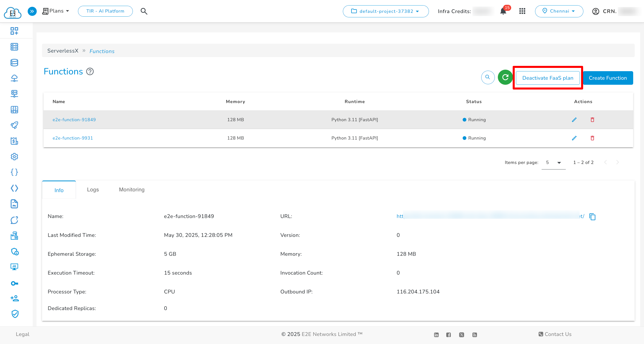The height and width of the screenshot is (344, 644).
Task: Open the Functions help question mark
Action: pos(90,72)
